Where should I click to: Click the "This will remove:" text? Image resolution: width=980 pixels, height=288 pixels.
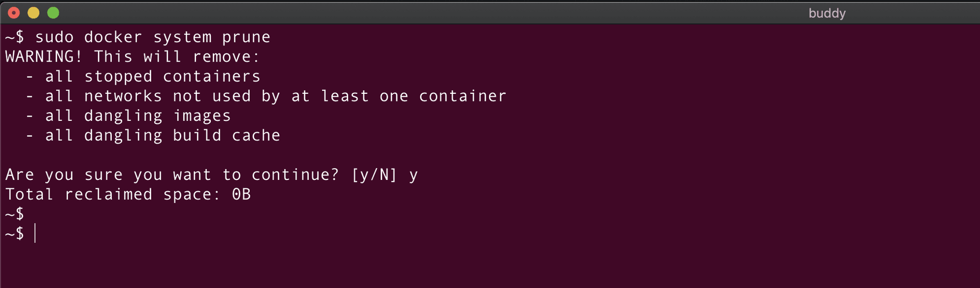[x=177, y=57]
